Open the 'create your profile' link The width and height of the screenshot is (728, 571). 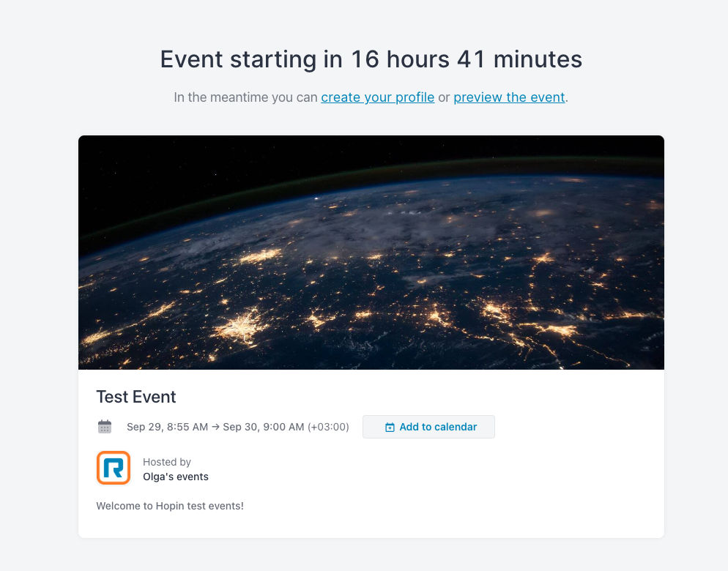tap(377, 97)
